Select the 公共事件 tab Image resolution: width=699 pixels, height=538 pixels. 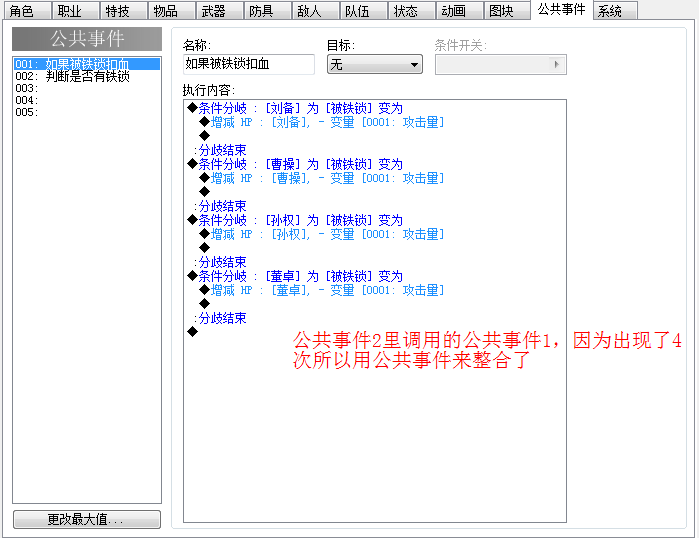562,9
